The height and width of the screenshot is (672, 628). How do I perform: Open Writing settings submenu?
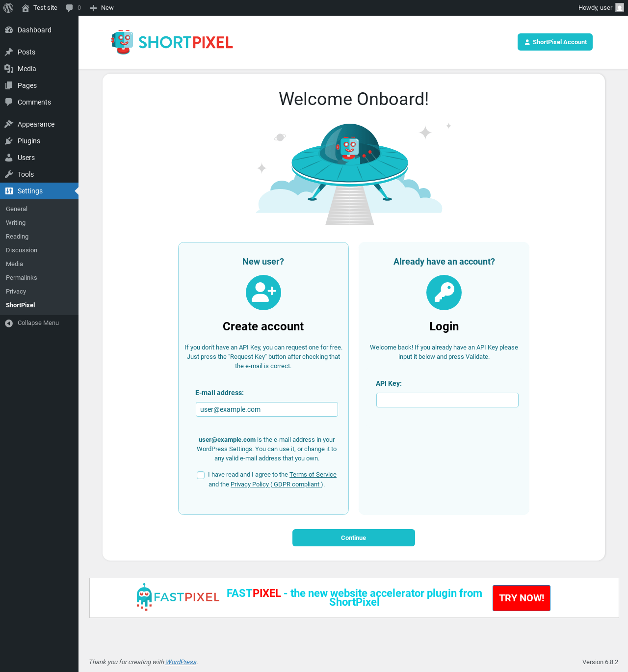point(16,223)
